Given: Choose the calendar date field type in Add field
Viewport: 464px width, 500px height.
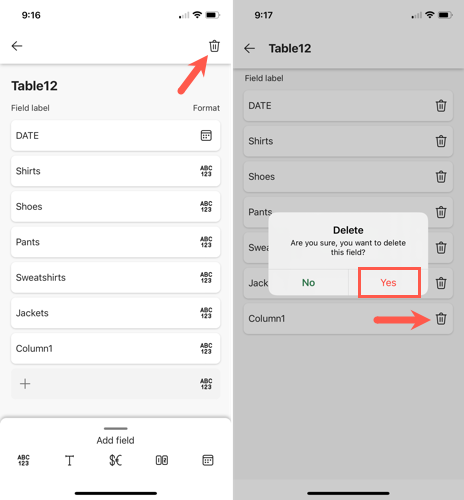Looking at the screenshot, I should (208, 460).
